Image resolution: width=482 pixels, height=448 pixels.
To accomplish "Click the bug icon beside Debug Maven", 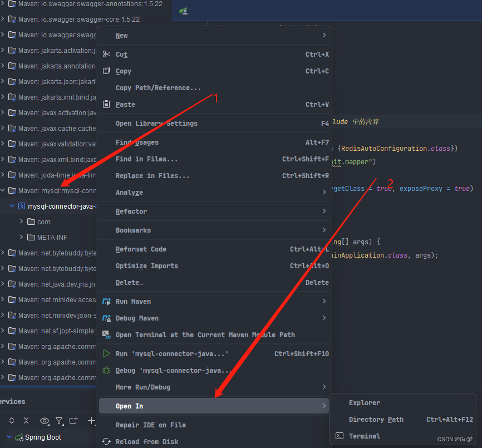I will [x=106, y=318].
